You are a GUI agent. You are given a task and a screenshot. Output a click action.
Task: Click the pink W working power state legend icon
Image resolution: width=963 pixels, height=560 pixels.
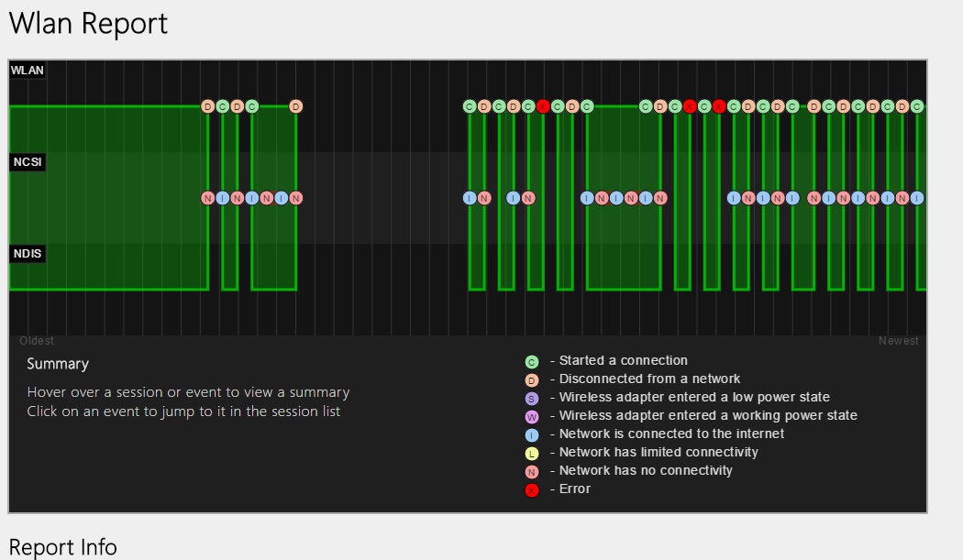pos(532,417)
